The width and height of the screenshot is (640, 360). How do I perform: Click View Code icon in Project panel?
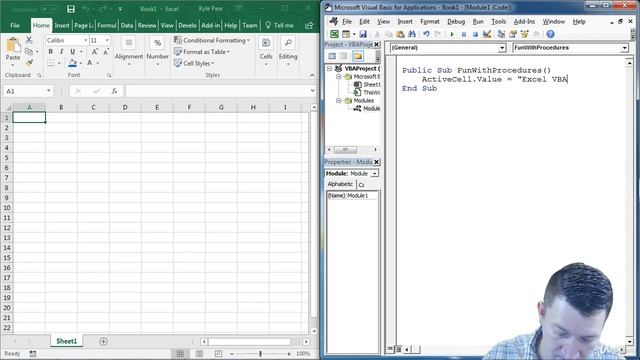coord(332,56)
